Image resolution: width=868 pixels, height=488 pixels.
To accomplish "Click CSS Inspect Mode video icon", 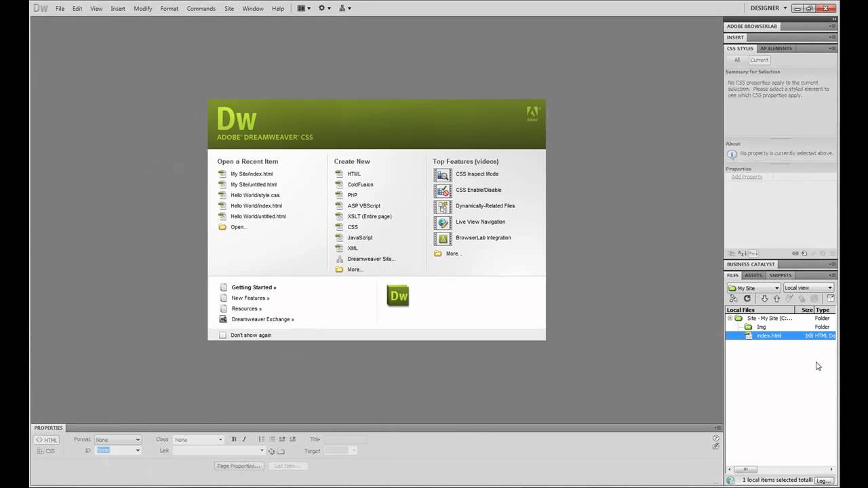I will [x=443, y=174].
